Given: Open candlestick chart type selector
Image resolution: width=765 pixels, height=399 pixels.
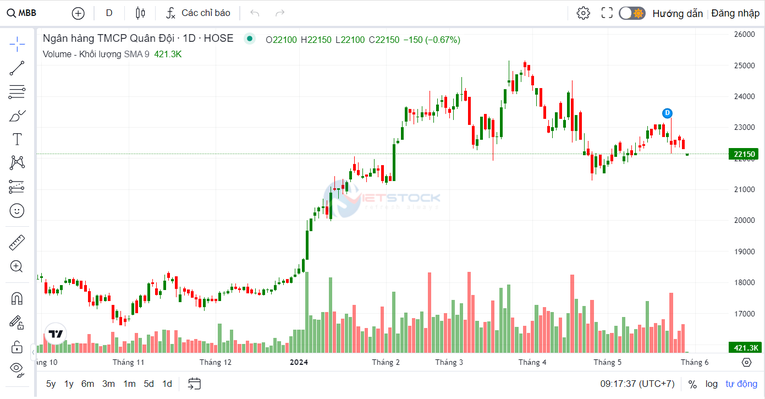Looking at the screenshot, I should click(x=140, y=13).
